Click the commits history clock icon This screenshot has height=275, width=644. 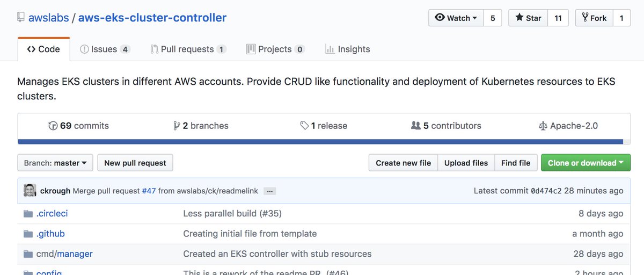tap(53, 126)
